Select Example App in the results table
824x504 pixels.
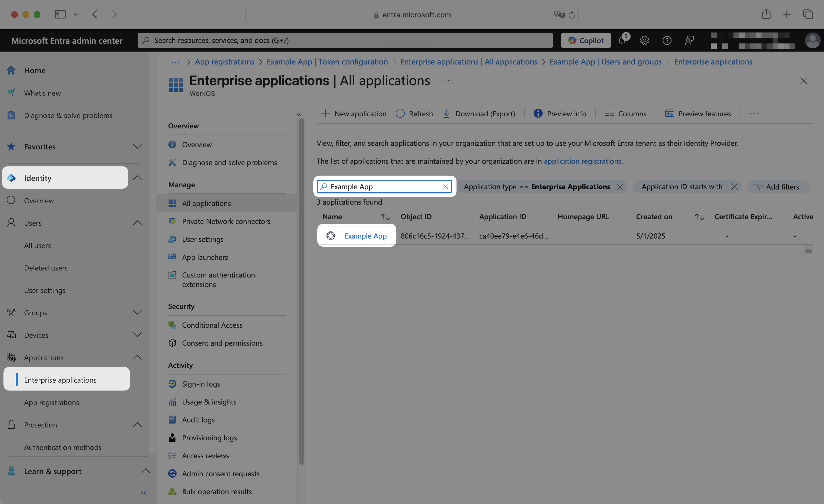coord(365,236)
